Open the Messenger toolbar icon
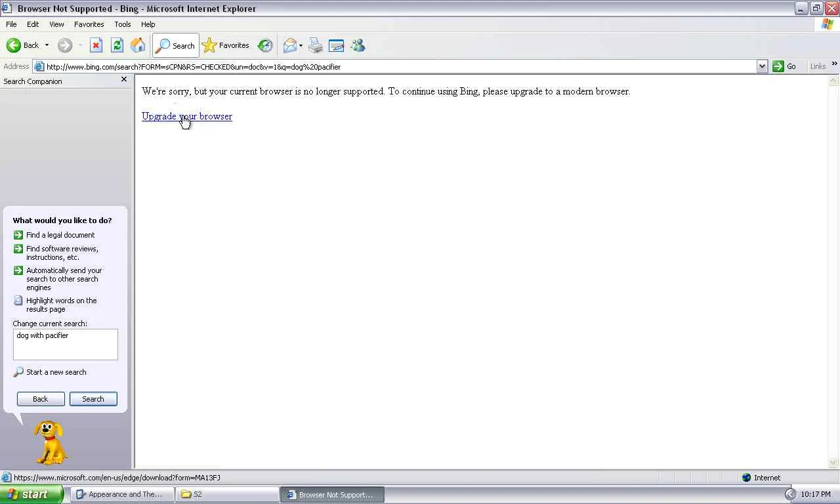The image size is (840, 504). point(358,45)
